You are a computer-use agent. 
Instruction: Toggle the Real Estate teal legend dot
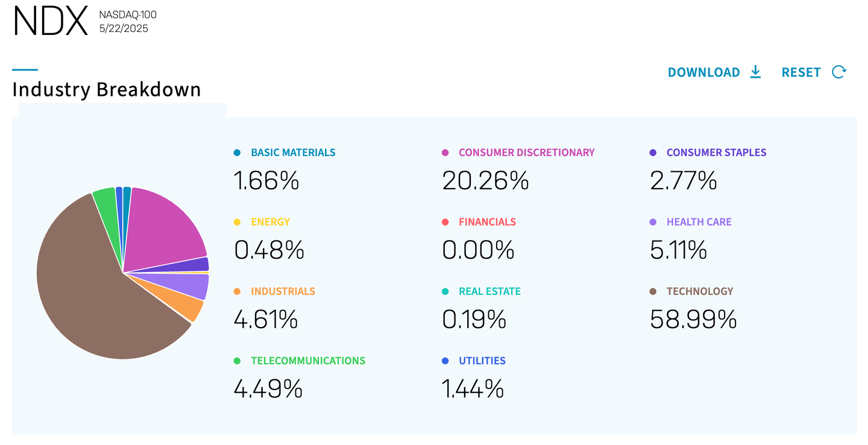tap(445, 291)
